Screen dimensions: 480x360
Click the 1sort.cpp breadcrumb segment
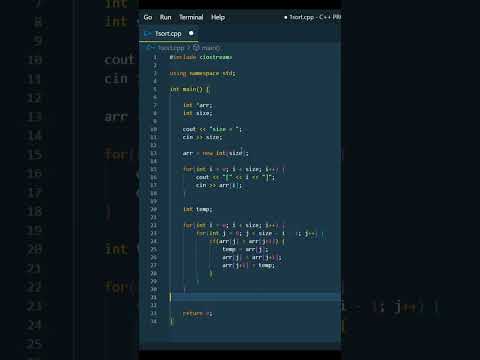[171, 48]
